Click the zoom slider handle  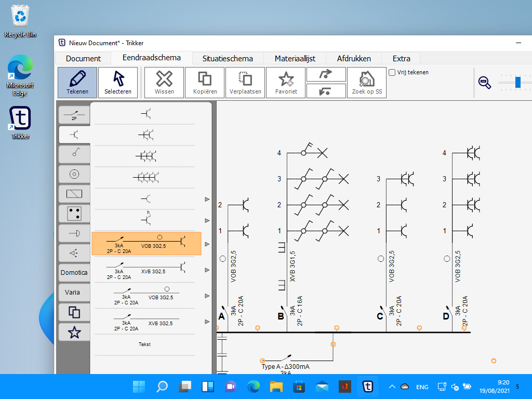click(x=518, y=83)
